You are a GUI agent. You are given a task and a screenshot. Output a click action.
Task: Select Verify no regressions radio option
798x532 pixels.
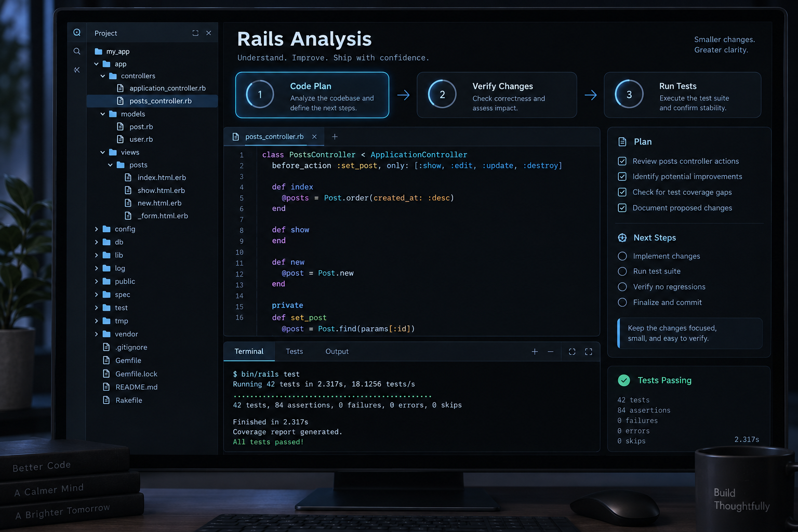[622, 287]
